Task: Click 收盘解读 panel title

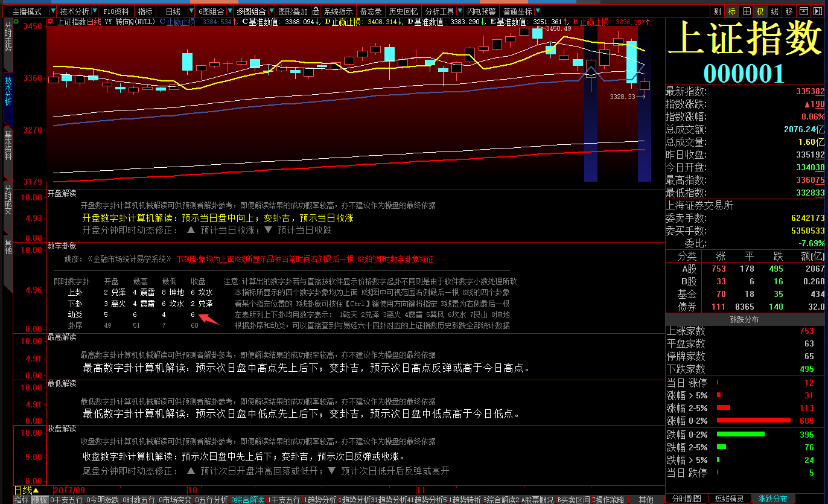Action: tap(62, 429)
